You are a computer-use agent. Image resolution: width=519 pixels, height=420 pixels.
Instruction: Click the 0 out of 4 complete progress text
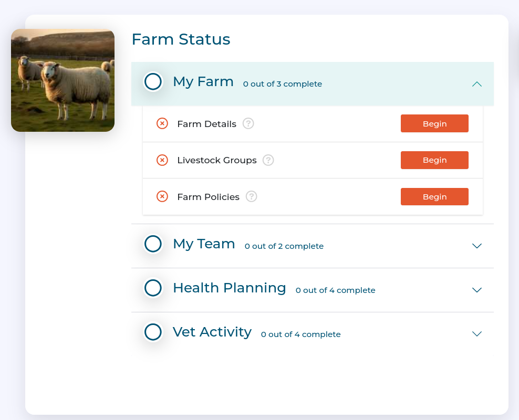(335, 290)
